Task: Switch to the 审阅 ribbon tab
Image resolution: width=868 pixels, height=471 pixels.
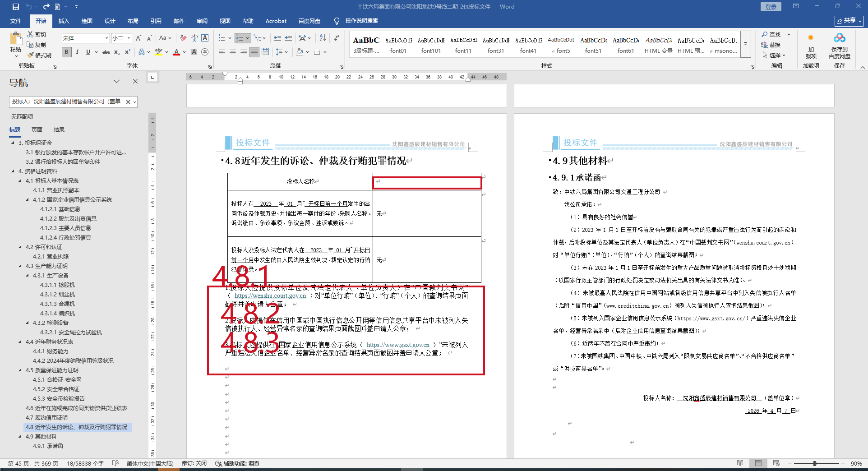Action: (202, 21)
